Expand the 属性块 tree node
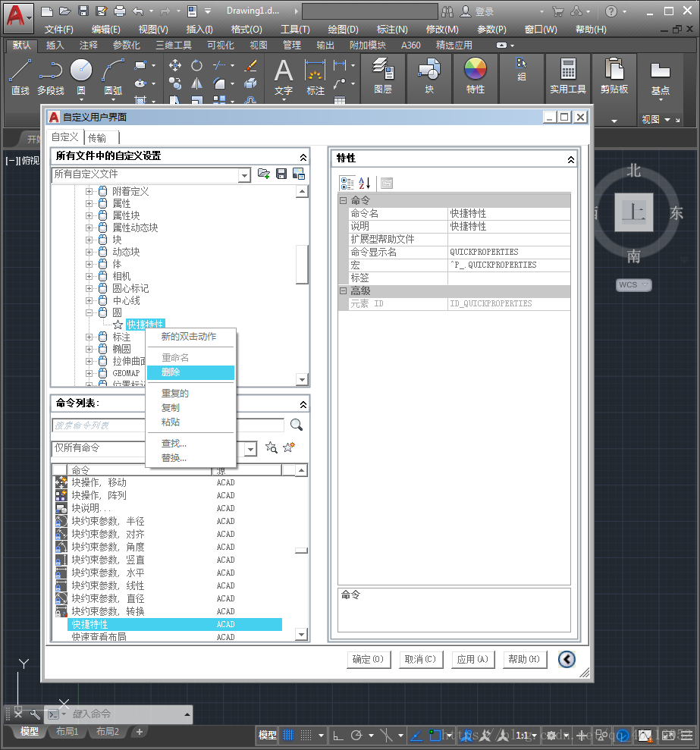Viewport: 700px width, 750px height. (x=89, y=215)
